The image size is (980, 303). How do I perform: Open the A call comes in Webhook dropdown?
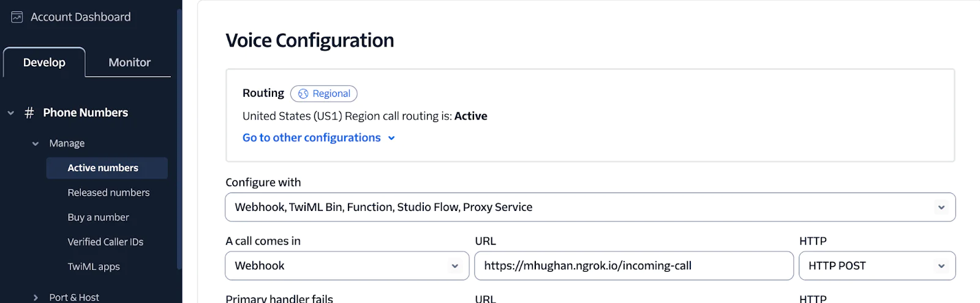347,266
